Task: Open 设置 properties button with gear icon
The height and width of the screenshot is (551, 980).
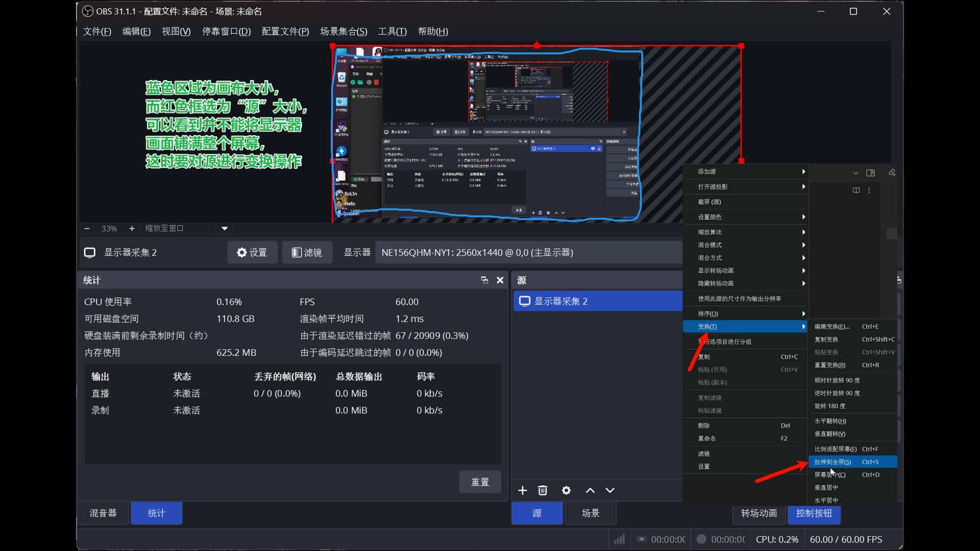Action: point(252,253)
